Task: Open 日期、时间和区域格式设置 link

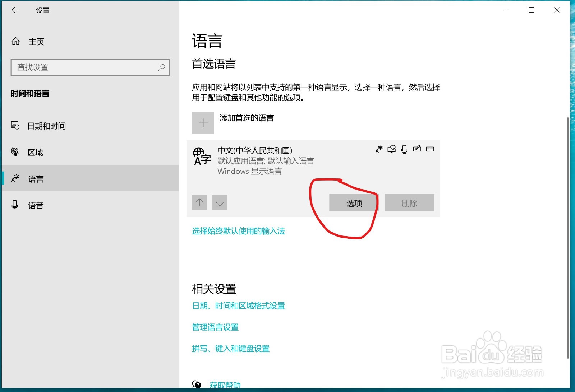Action: [238, 306]
